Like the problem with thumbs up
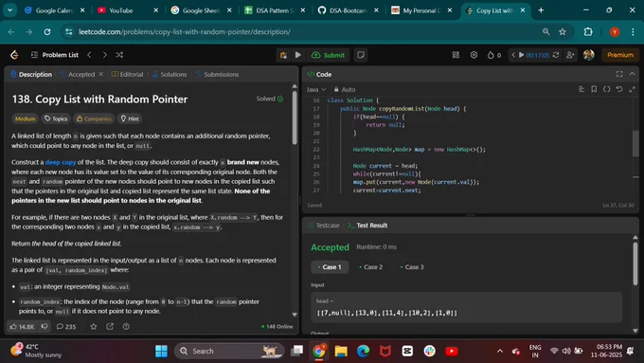 [22, 326]
